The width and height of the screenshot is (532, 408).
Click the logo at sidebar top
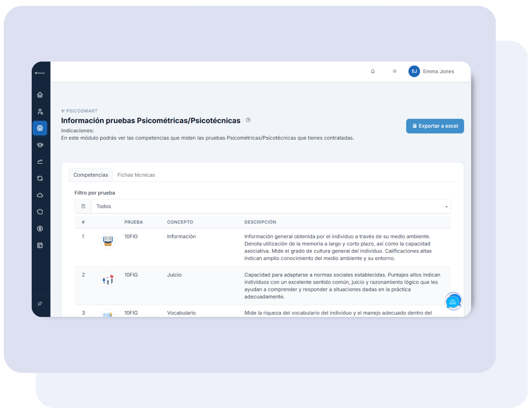tap(40, 73)
